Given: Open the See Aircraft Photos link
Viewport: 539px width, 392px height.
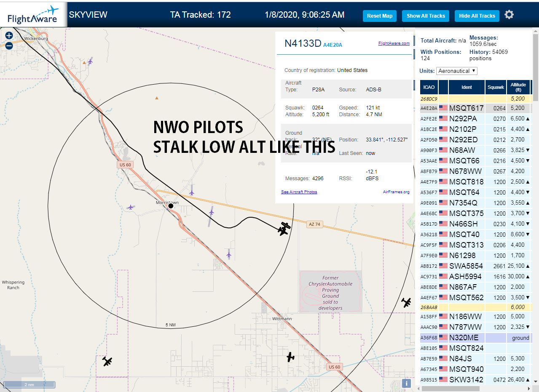Looking at the screenshot, I should (299, 192).
